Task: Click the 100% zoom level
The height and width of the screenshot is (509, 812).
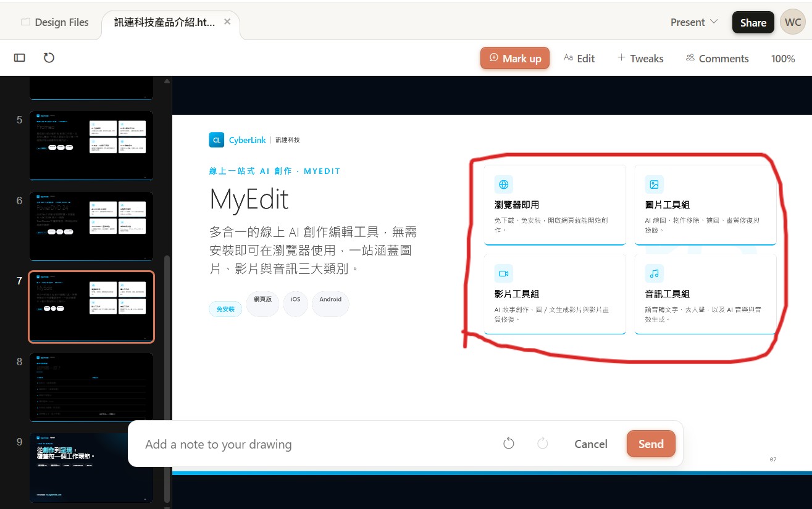Action: (783, 59)
